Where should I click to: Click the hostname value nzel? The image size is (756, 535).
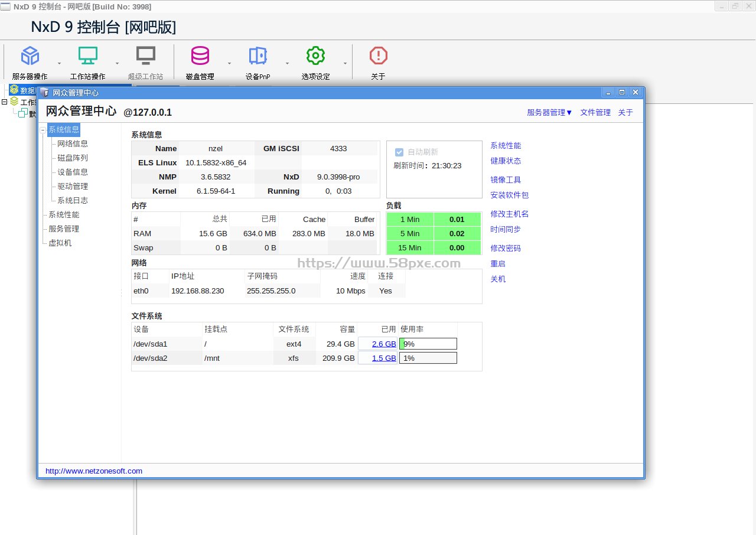[x=216, y=148]
